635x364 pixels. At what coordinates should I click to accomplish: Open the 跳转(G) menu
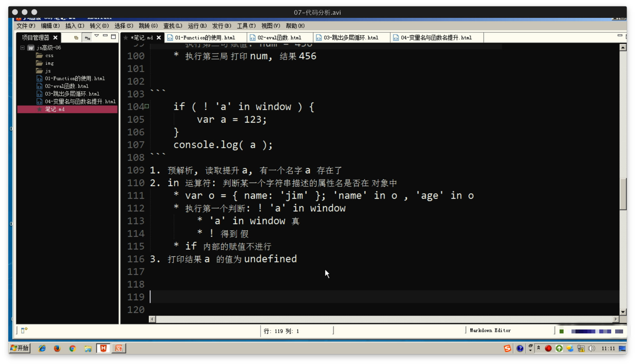click(148, 26)
